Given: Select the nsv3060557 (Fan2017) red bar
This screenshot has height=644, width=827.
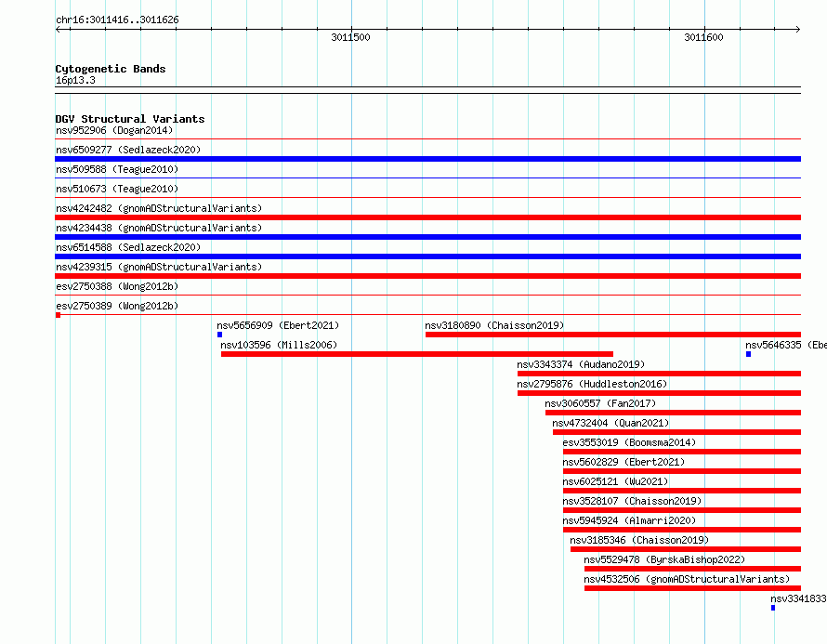Looking at the screenshot, I should 673,413.
